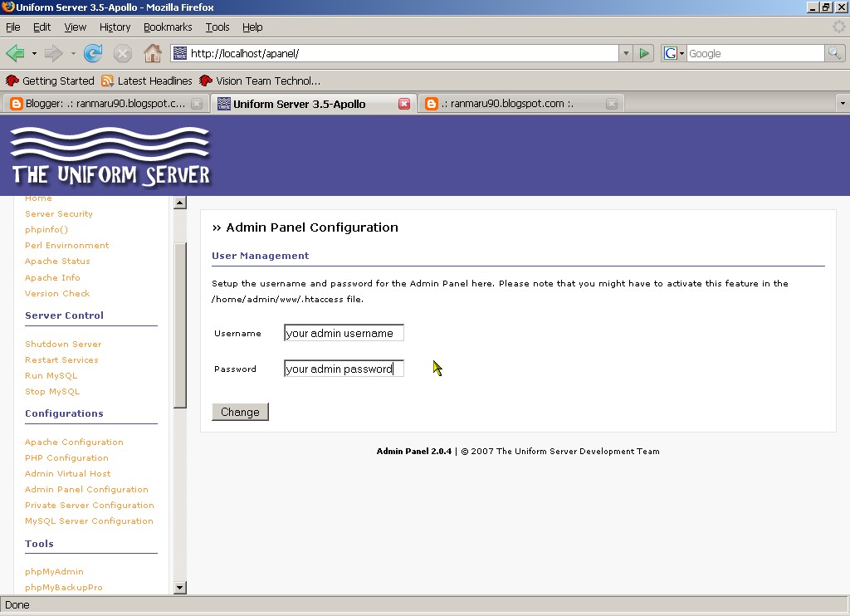This screenshot has width=850, height=616.
Task: Open the PHP Configuration link
Action: pos(66,457)
